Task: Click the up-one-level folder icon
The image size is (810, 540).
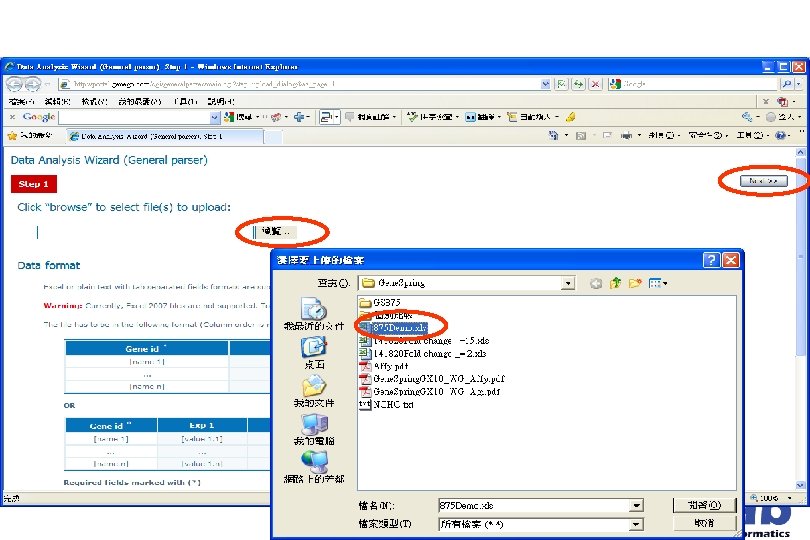Action: pos(615,283)
